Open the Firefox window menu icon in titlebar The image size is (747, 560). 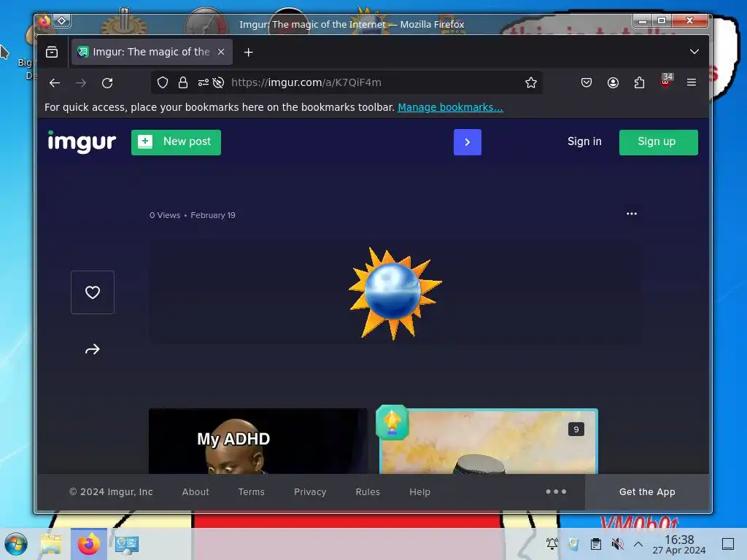(44, 21)
